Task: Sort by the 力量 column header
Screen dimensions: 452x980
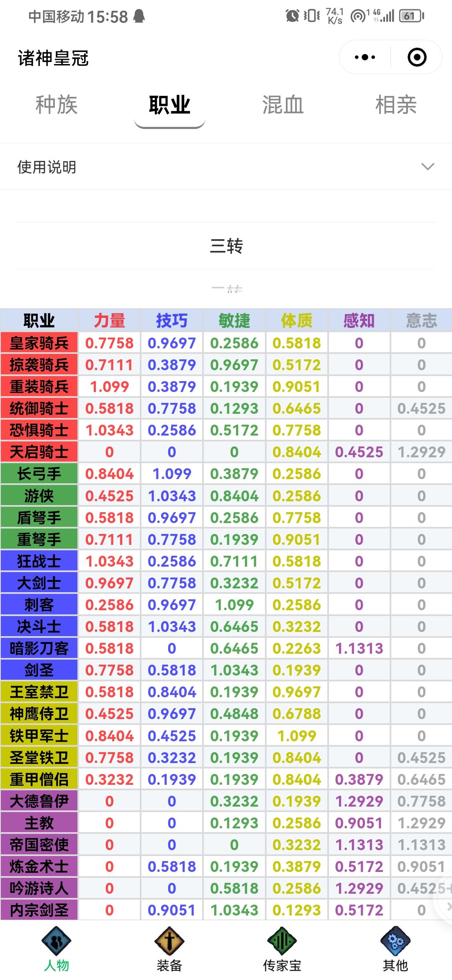Action: (109, 320)
